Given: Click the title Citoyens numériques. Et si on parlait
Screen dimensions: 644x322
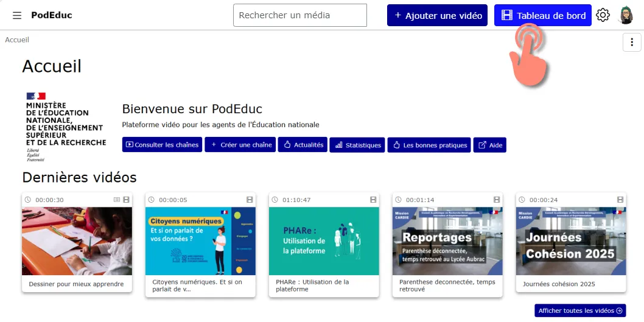Looking at the screenshot, I should pyautogui.click(x=197, y=285).
